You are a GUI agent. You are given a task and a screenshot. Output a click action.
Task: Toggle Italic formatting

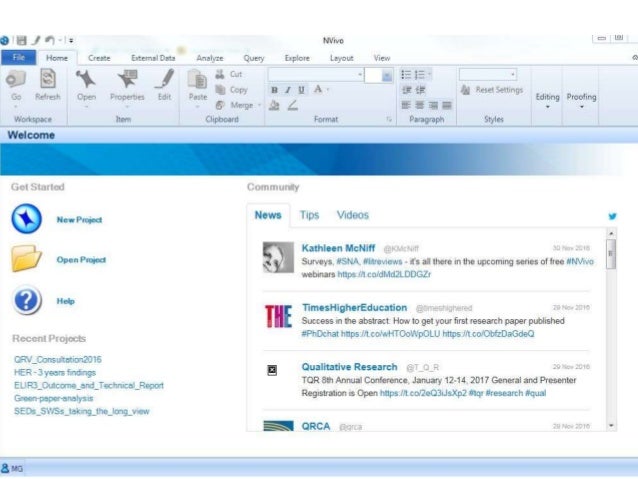(288, 90)
